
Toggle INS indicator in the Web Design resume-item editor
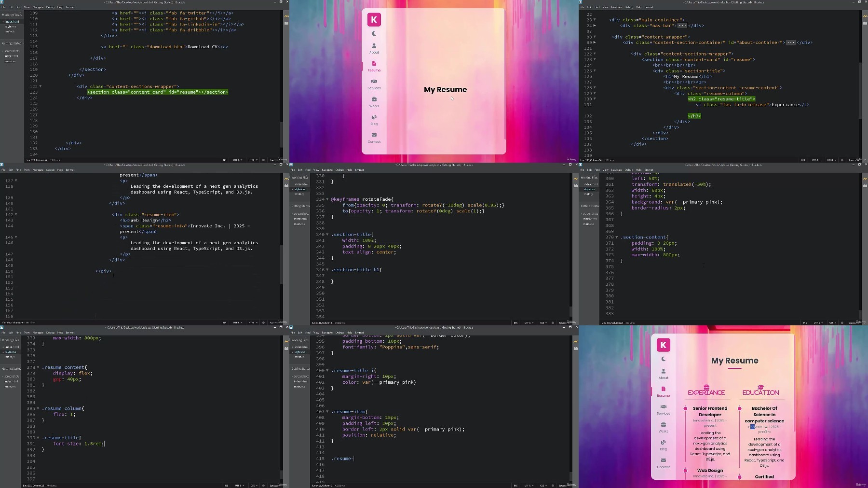[x=224, y=322]
